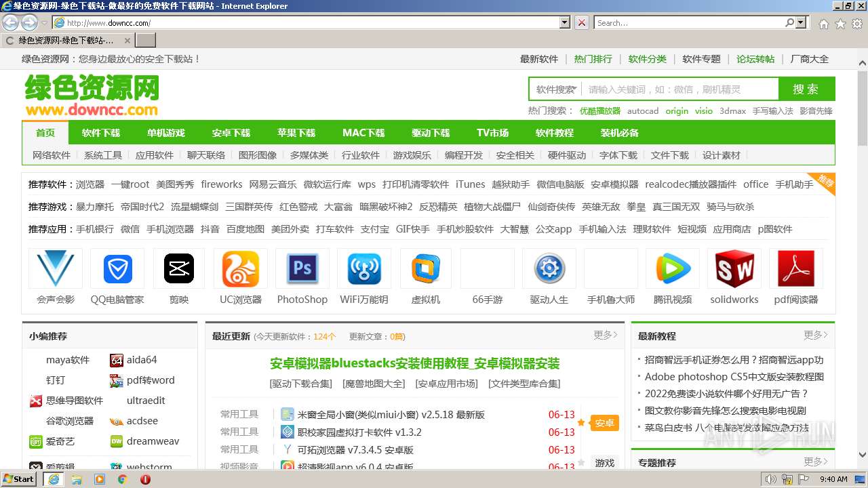868x488 pixels.
Task: Open the 驱动人生 gear icon
Action: coord(549,269)
